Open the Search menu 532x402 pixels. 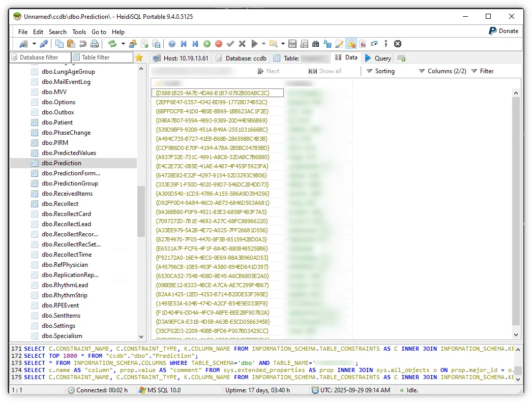click(57, 32)
